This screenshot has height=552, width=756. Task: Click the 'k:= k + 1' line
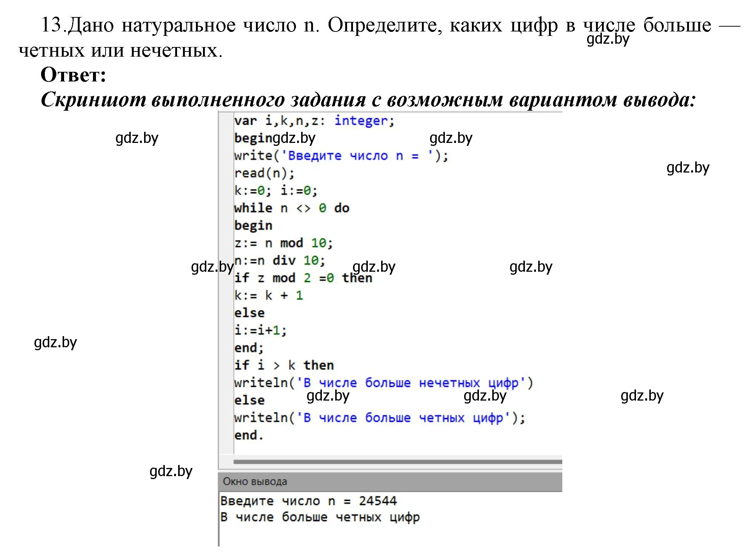click(269, 295)
